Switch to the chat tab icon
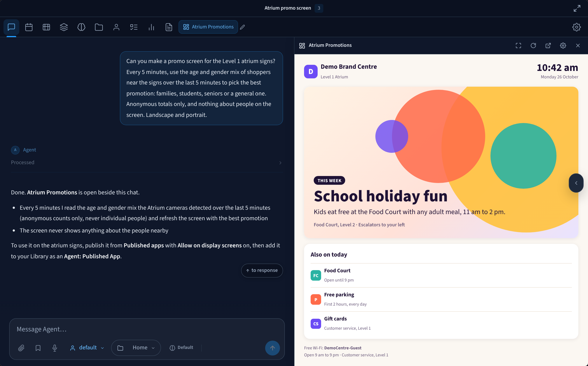The height and width of the screenshot is (366, 588). point(11,27)
